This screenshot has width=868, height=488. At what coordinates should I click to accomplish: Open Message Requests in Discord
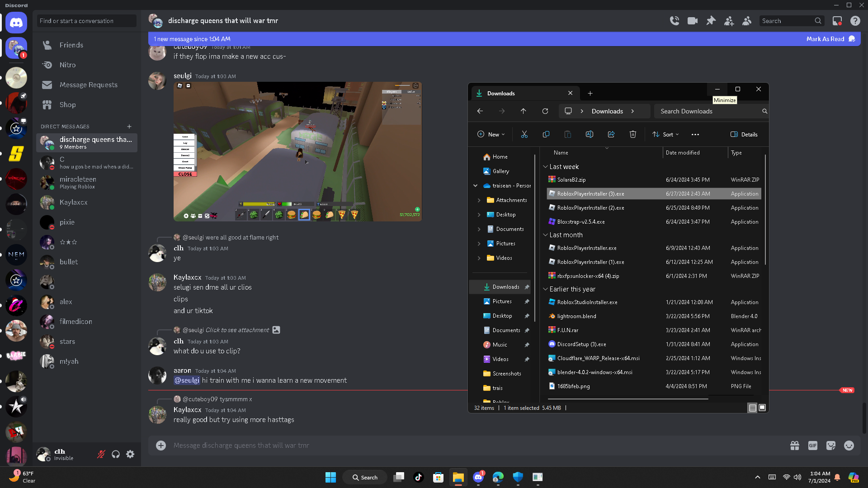(87, 85)
